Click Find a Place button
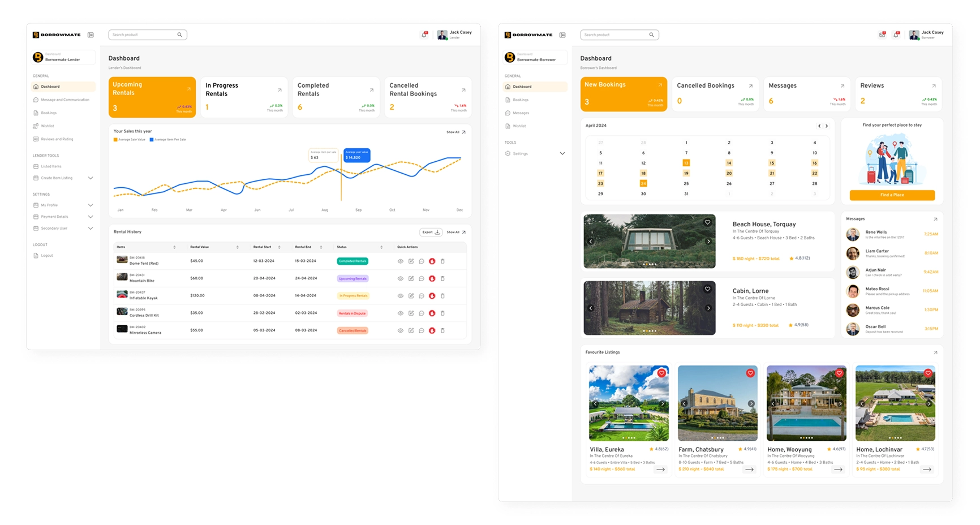The height and width of the screenshot is (525, 980). [x=892, y=195]
